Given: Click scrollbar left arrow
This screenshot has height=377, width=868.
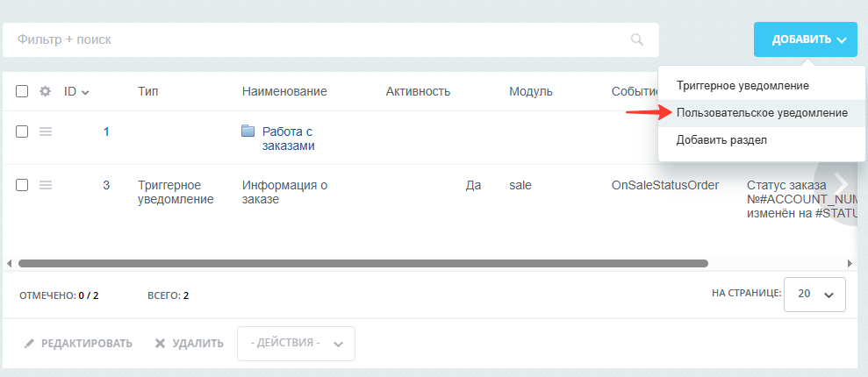Looking at the screenshot, I should click(9, 263).
